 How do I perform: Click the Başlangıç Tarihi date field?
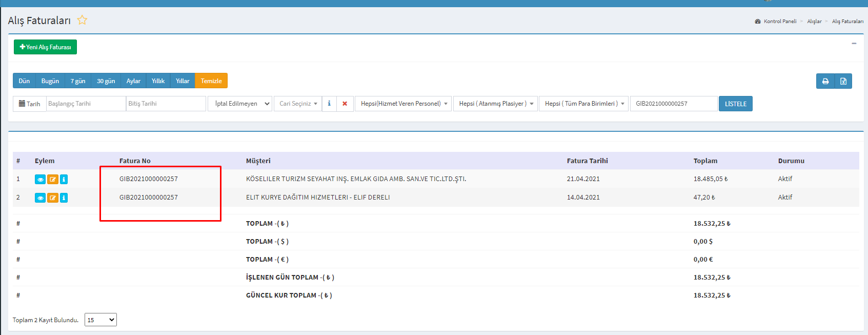86,104
